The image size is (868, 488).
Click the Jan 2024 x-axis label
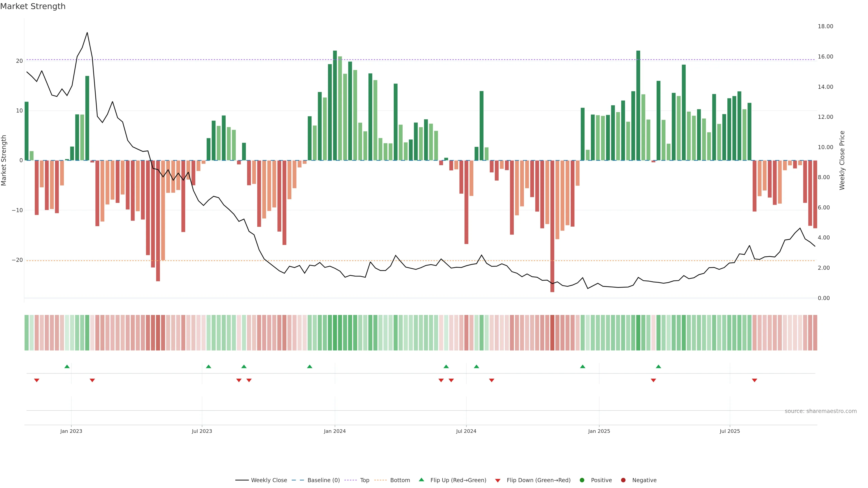point(335,431)
